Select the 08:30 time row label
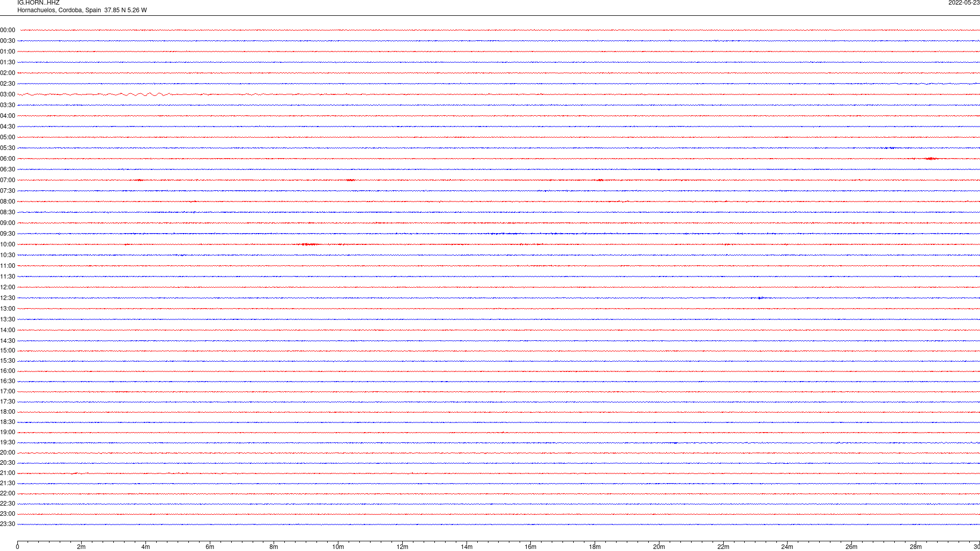This screenshot has height=551, width=980. click(8, 212)
